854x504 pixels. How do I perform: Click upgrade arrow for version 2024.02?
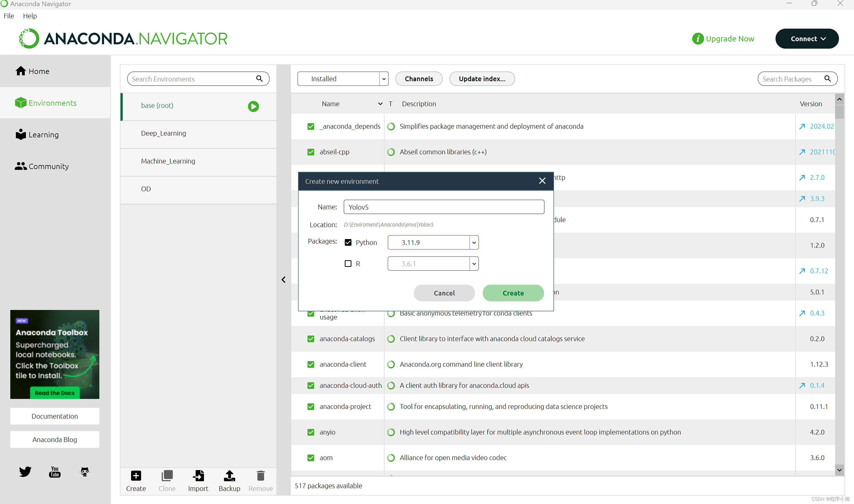tap(802, 126)
